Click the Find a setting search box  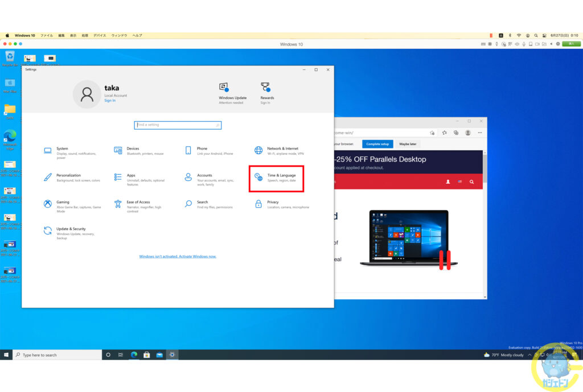(x=178, y=125)
